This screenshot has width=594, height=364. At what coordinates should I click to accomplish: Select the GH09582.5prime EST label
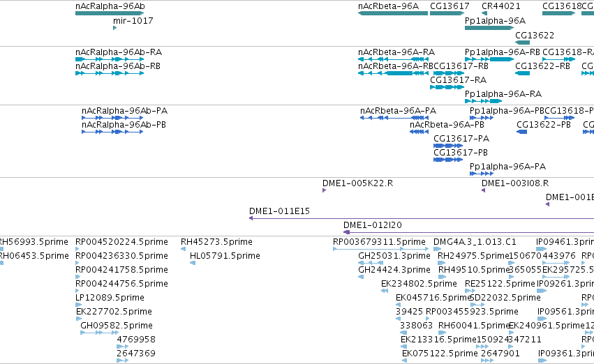click(x=117, y=326)
